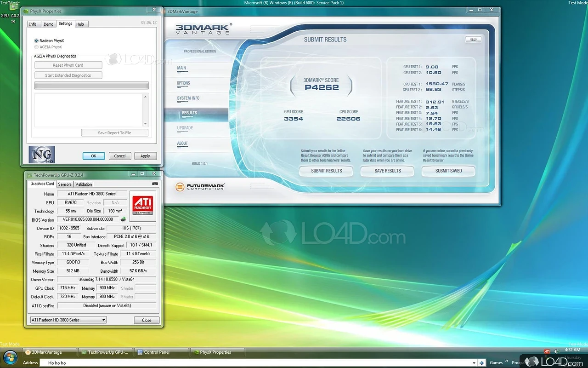
Task: Click the Reset PhysX Card button
Action: tap(68, 65)
